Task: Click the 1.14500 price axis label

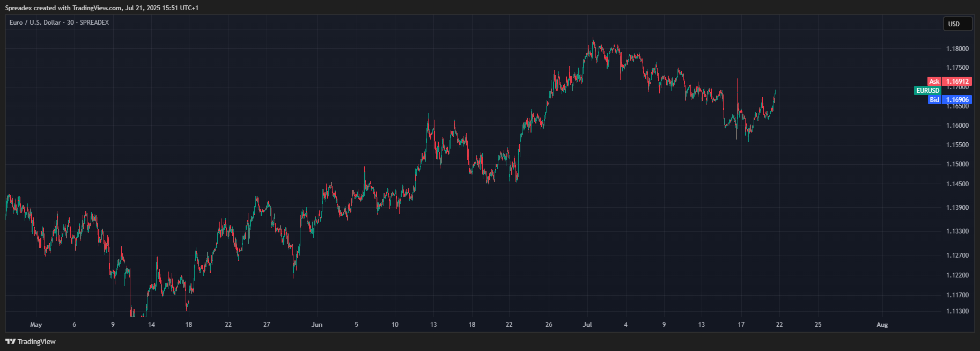Action: point(957,184)
